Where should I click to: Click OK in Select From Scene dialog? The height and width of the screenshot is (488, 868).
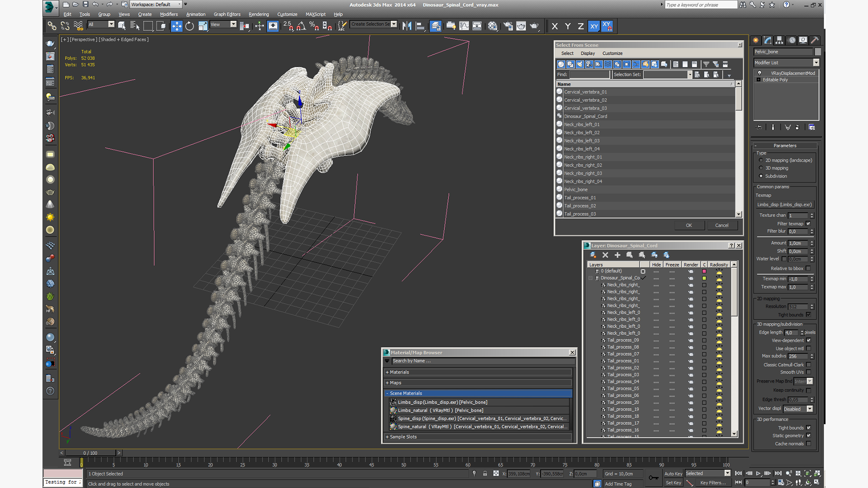[x=689, y=225]
